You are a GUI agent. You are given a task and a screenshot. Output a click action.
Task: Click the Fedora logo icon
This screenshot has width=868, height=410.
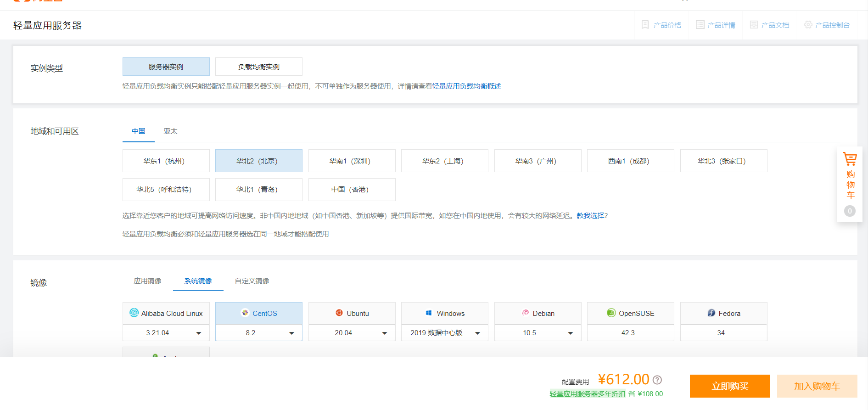[711, 313]
